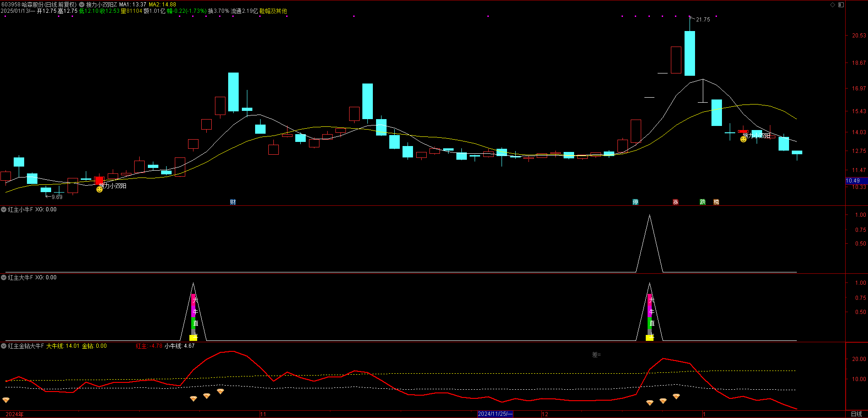Click the 小牛线: 4.67 readout
Viewport: 868px width, 418px height.
tap(180, 346)
